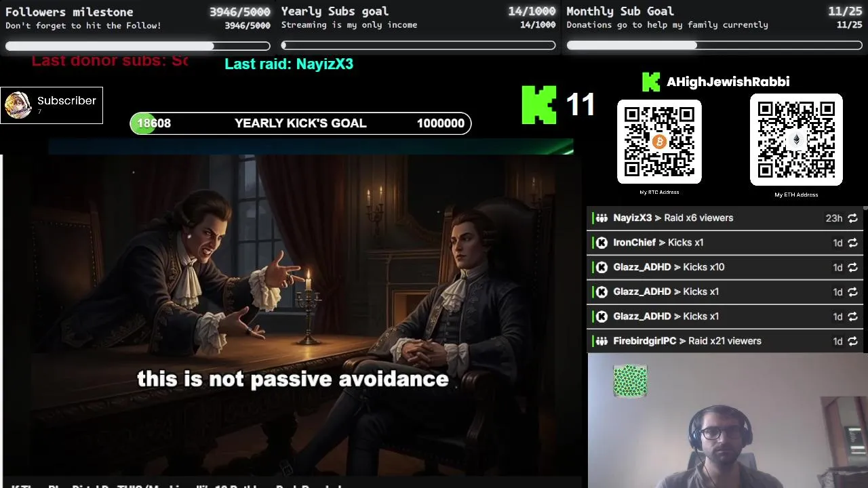Click the FirebirdgirlPC Raid x21 viewers entry
The width and height of the screenshot is (868, 488).
[725, 342]
